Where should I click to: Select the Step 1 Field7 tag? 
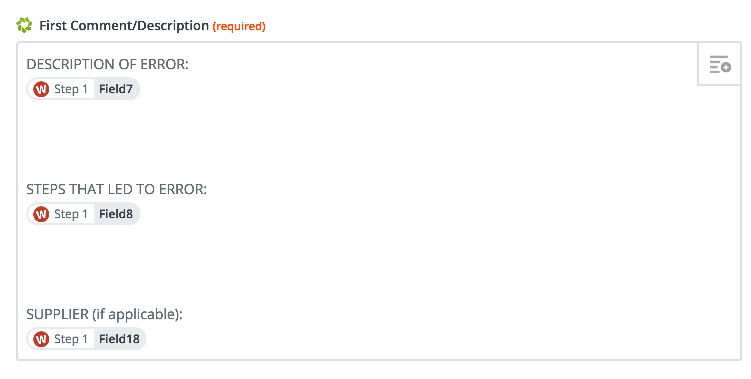[x=83, y=89]
